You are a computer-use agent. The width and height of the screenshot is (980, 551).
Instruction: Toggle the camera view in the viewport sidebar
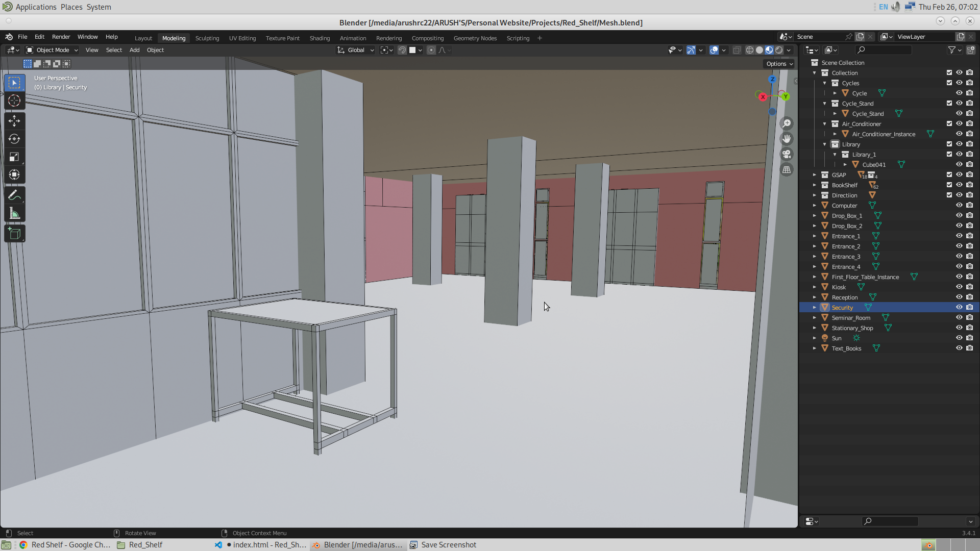point(787,154)
